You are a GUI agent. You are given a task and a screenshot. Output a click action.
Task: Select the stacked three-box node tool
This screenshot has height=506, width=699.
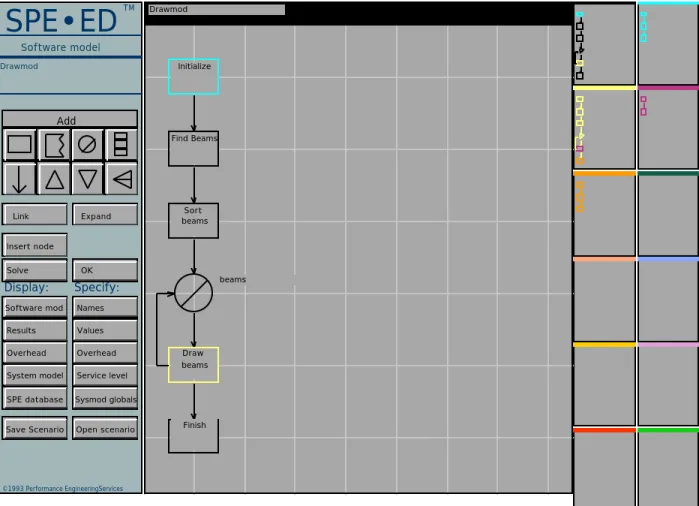tap(121, 144)
